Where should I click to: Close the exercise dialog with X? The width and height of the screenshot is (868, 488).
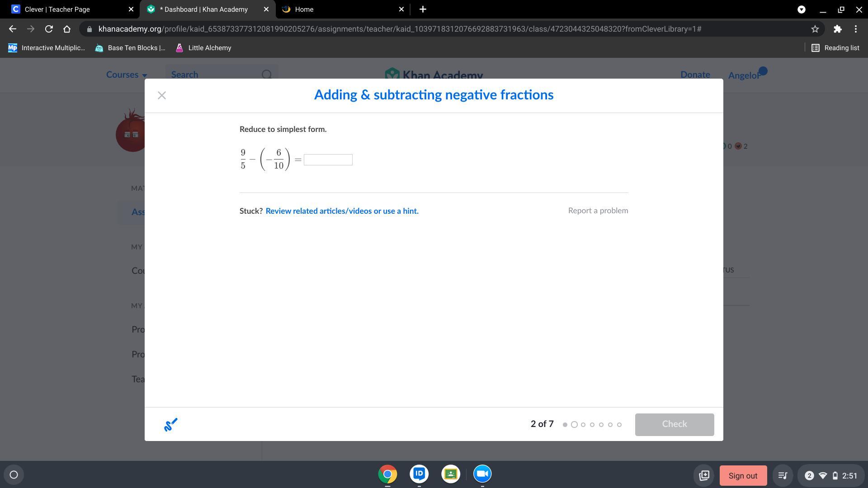[162, 95]
